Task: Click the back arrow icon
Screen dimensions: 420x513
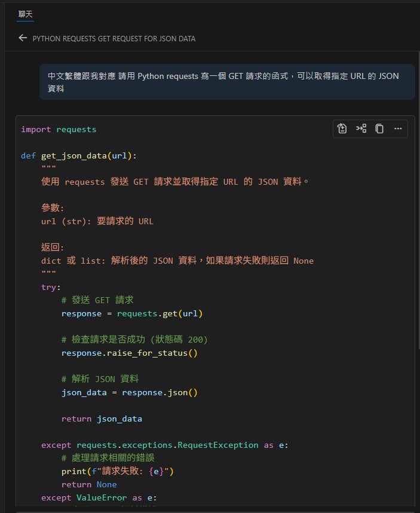Action: coord(23,38)
